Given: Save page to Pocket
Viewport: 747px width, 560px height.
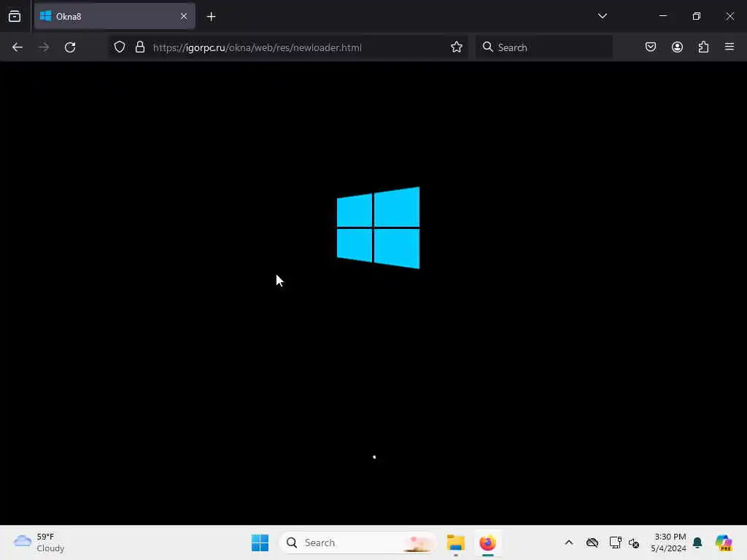Looking at the screenshot, I should (x=651, y=47).
